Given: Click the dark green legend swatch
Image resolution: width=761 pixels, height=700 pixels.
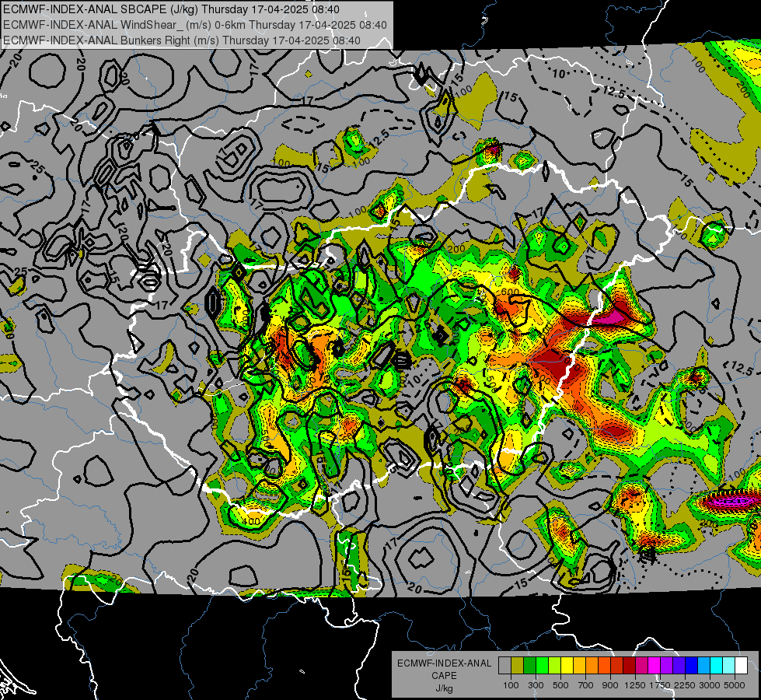Looking at the screenshot, I should [529, 666].
